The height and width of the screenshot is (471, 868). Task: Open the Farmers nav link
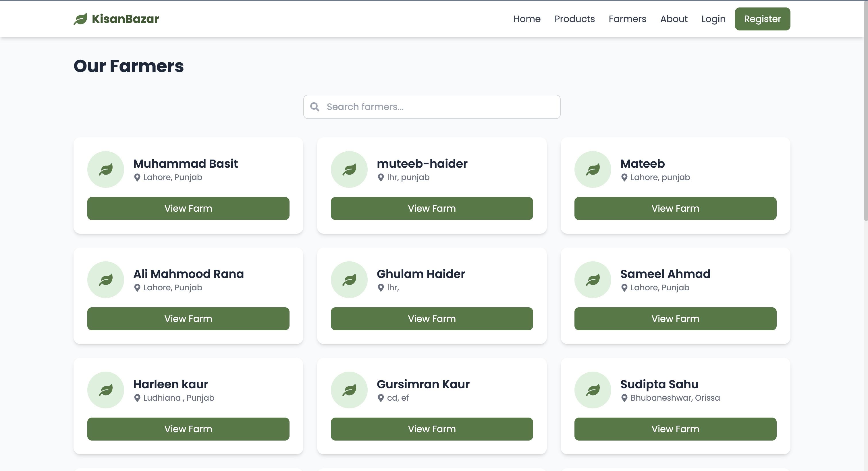point(627,19)
